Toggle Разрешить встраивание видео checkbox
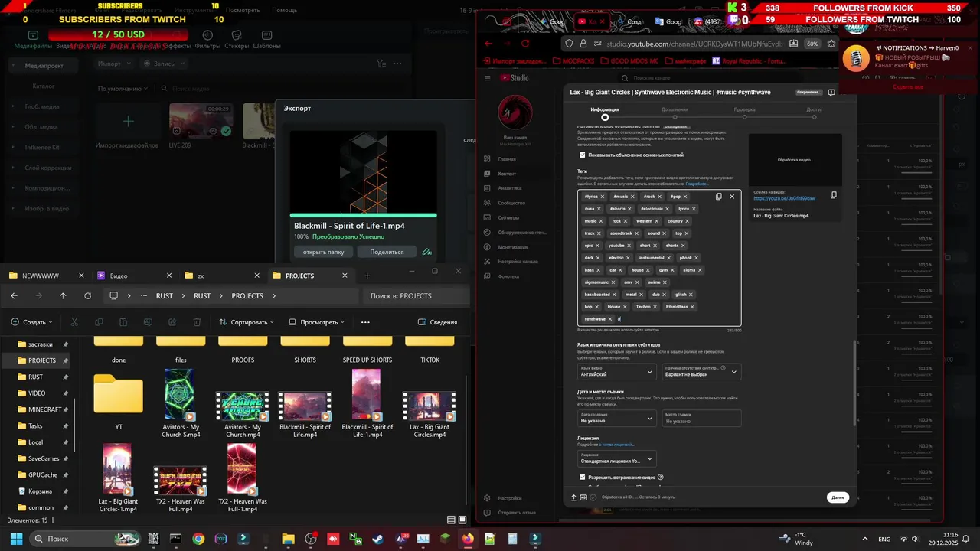 (582, 477)
